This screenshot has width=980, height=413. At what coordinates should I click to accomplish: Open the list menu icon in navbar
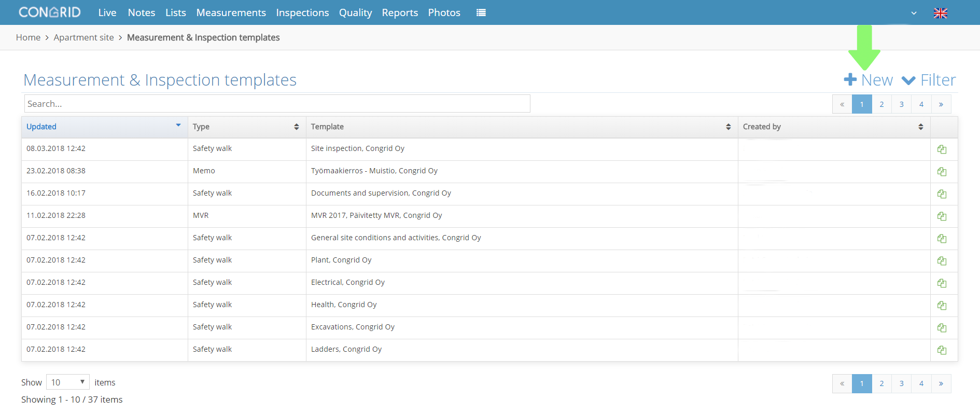tap(481, 12)
